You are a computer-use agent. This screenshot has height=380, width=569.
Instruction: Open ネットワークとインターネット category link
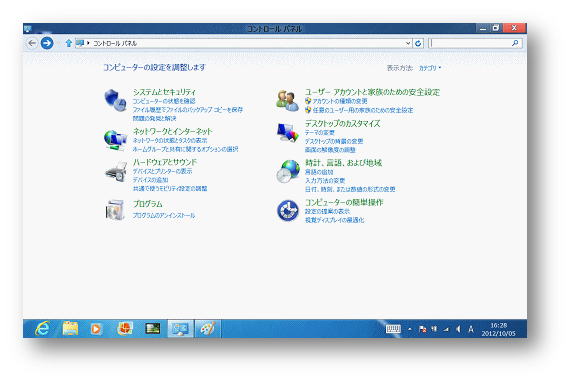click(172, 131)
